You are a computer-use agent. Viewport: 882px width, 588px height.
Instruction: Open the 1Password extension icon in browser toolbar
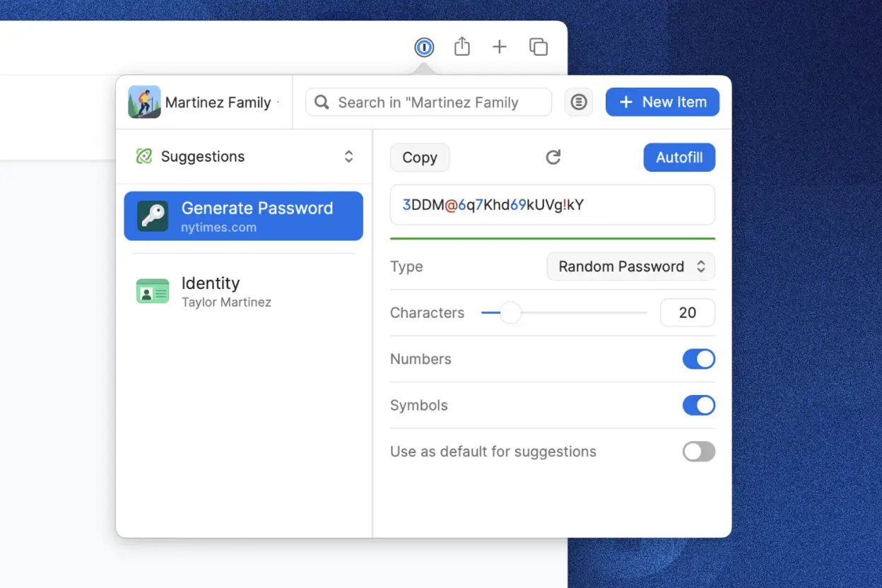(423, 47)
